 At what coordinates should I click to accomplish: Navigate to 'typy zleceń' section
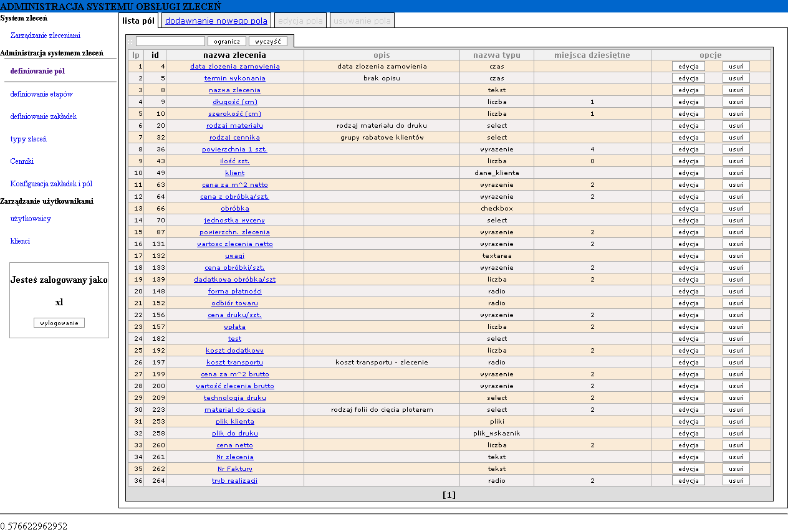pos(28,139)
